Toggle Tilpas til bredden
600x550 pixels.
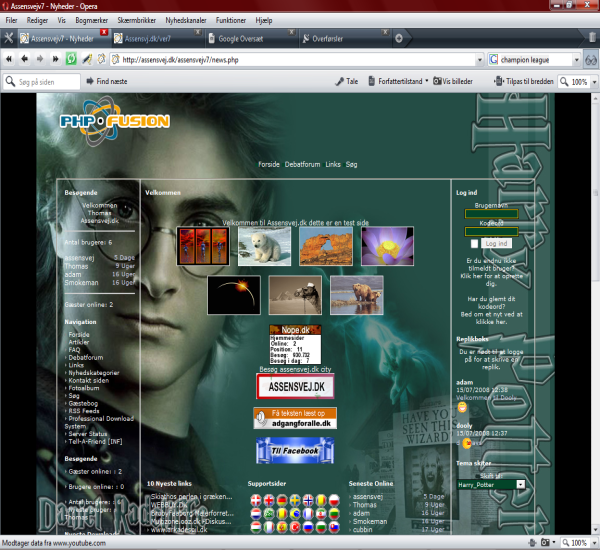coord(524,81)
